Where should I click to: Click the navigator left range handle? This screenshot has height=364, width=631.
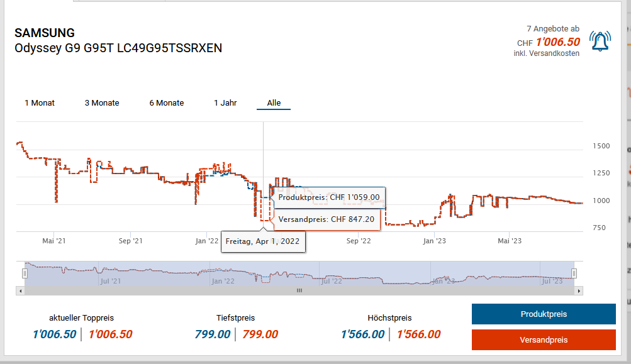pos(25,273)
